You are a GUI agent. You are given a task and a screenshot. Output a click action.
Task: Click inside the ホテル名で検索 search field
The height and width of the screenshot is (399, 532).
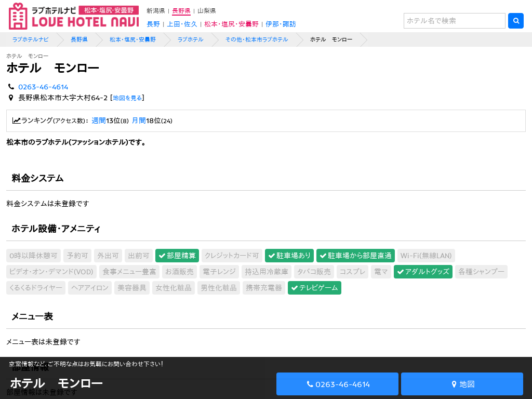tap(454, 21)
